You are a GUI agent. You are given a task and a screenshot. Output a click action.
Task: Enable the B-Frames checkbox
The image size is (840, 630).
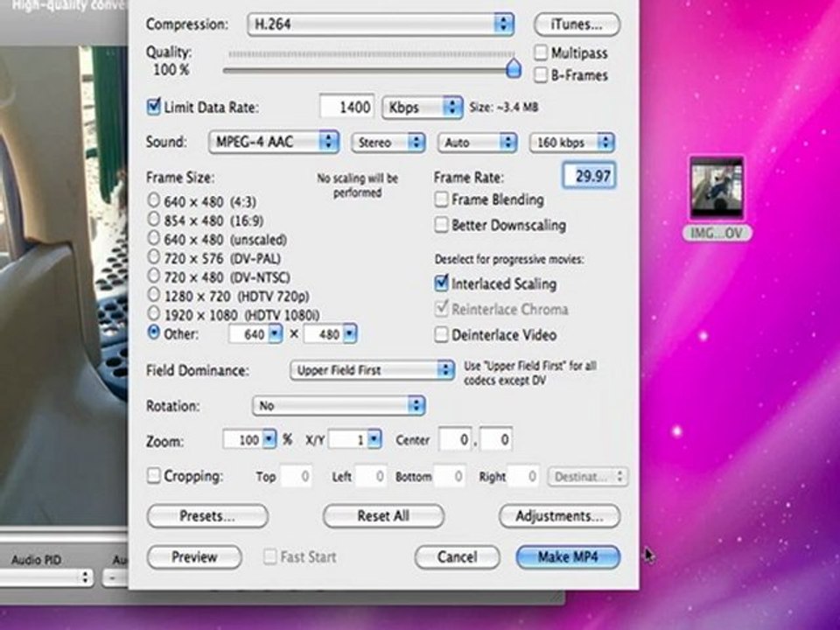pyautogui.click(x=541, y=74)
